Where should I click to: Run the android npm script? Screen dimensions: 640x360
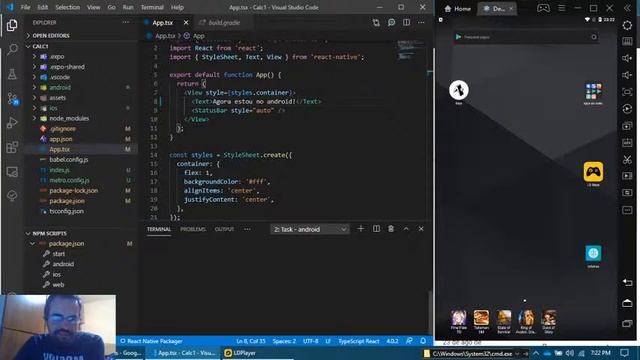[x=63, y=264]
